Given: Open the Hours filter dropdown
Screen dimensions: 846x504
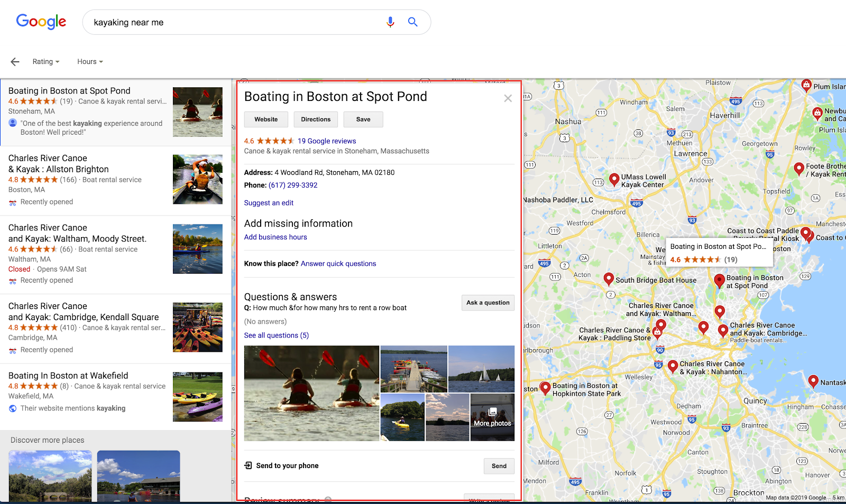Looking at the screenshot, I should coord(90,62).
